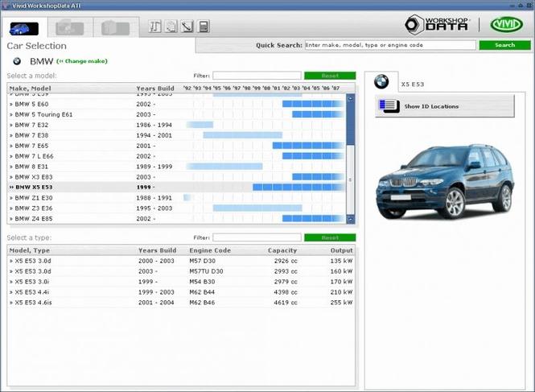Click the green Search button
This screenshot has height=392, width=535.
505,45
